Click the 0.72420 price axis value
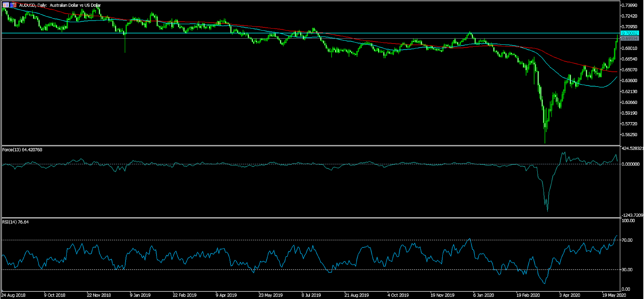Image resolution: width=644 pixels, height=299 pixels. coord(630,16)
